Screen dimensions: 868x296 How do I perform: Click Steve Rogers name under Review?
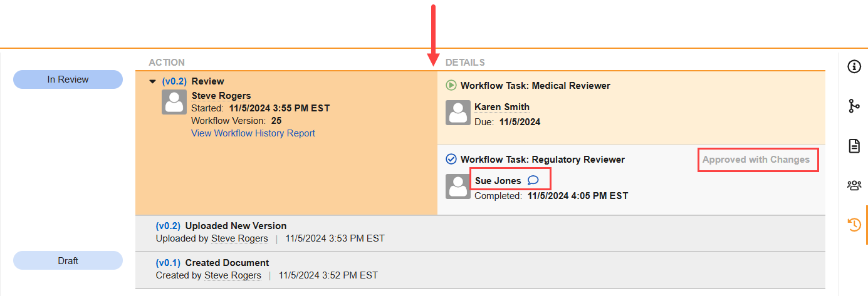pos(221,96)
